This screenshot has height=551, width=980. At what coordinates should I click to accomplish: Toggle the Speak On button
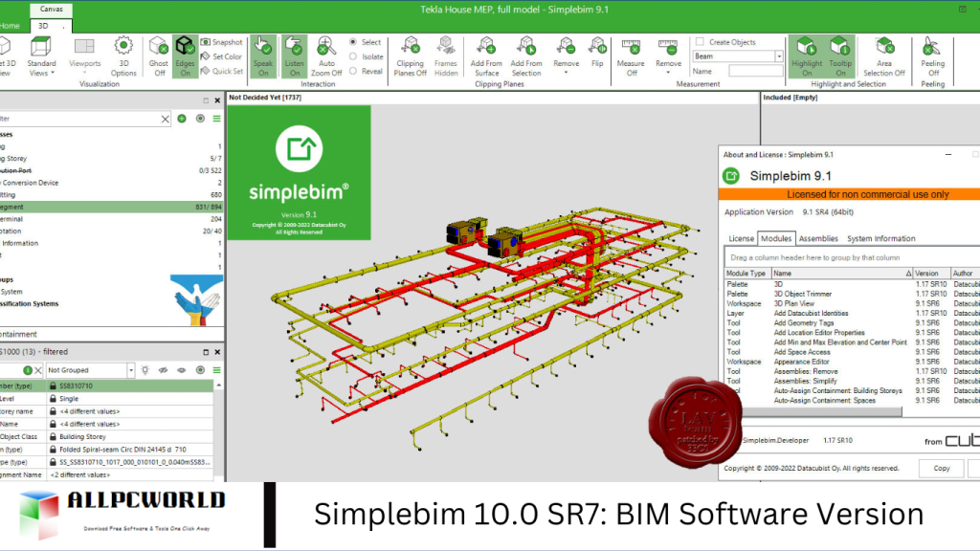[x=263, y=56]
